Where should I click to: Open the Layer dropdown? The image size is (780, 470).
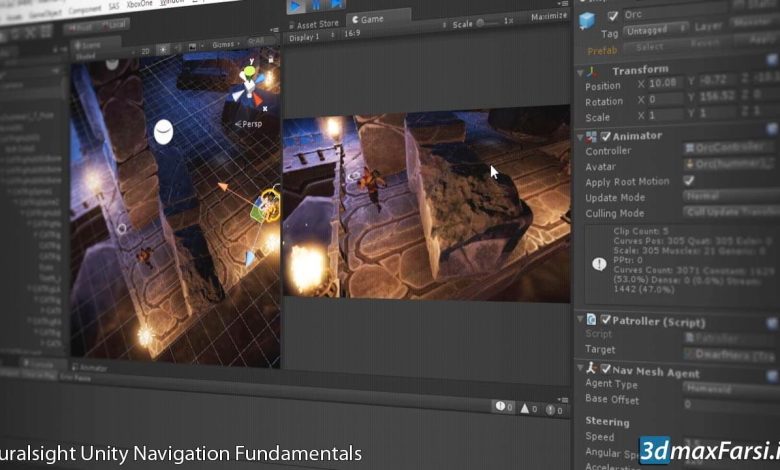(755, 22)
